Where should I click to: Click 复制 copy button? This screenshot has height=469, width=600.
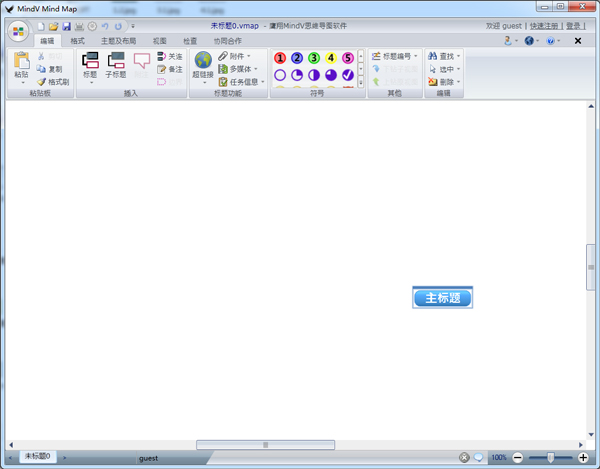click(x=50, y=69)
